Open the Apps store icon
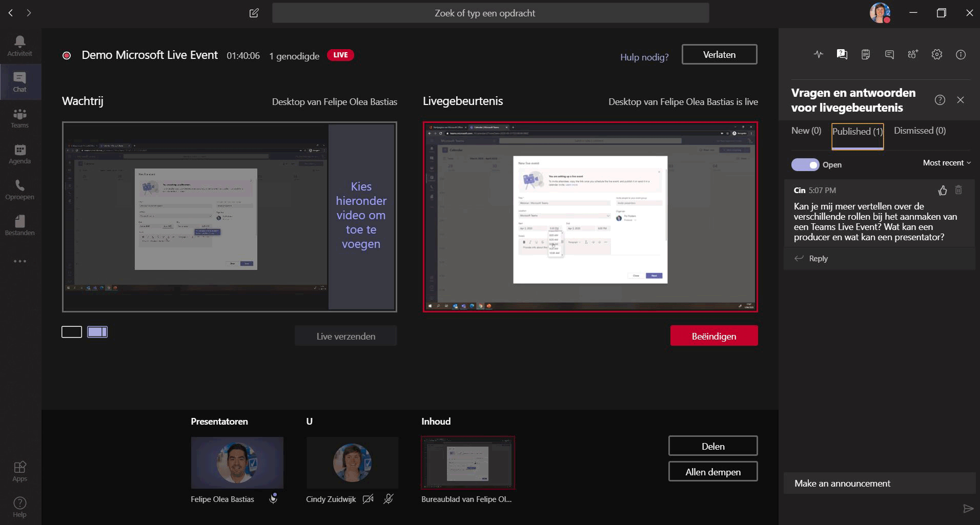 point(19,471)
